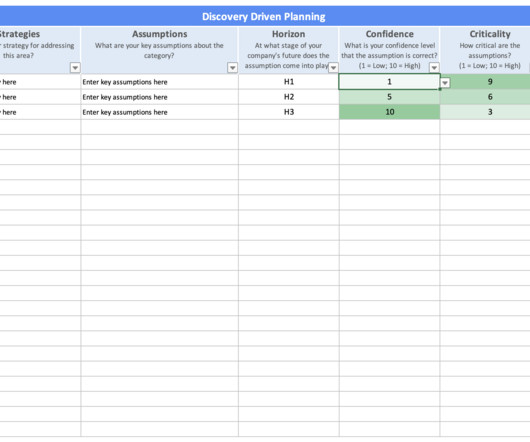Image resolution: width=530 pixels, height=442 pixels.
Task: Expand the data validation arrow beside selected cell
Action: pos(445,82)
